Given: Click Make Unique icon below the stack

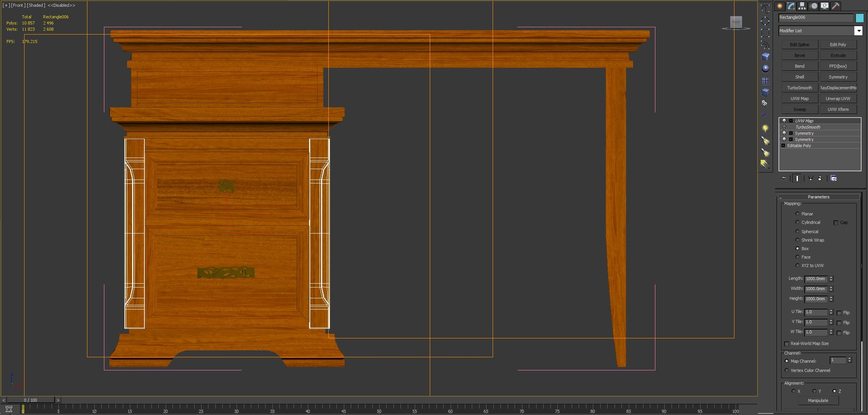Looking at the screenshot, I should (810, 179).
